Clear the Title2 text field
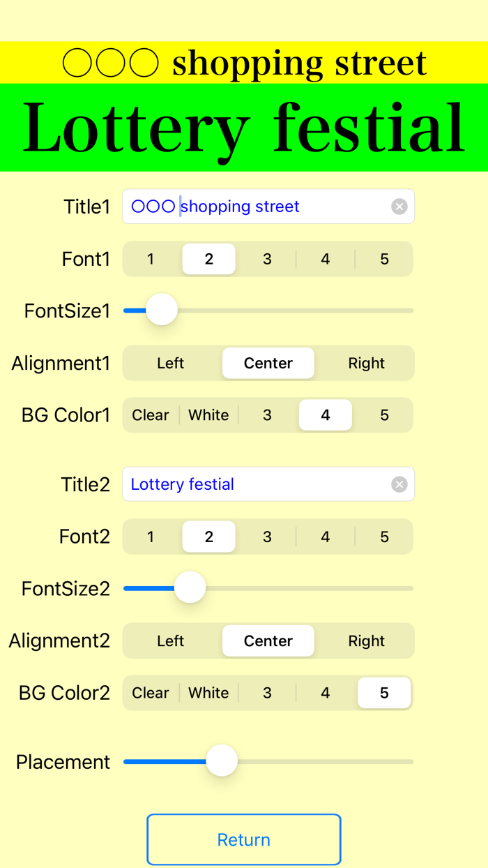The height and width of the screenshot is (868, 488). [399, 484]
